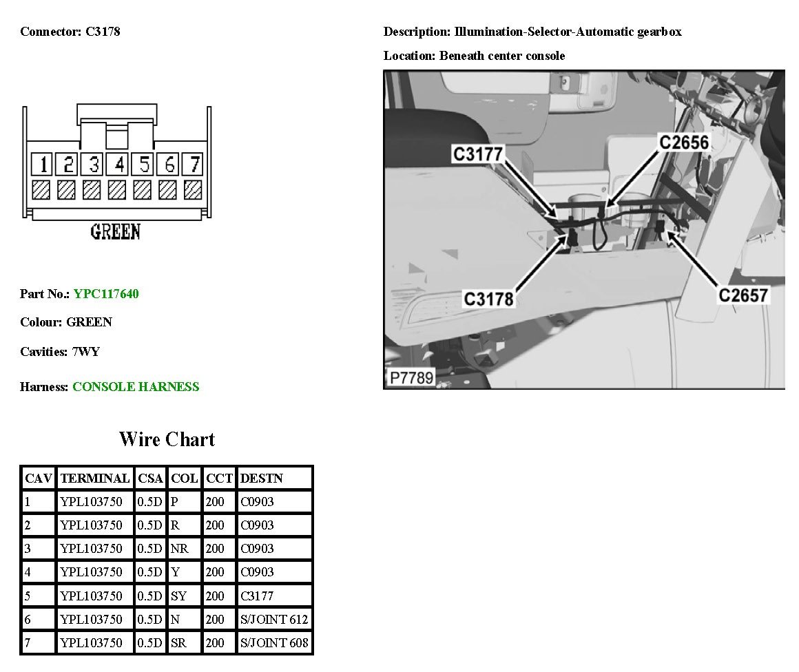The height and width of the screenshot is (672, 799).
Task: Select the SY colour cell in row 5
Action: (178, 596)
